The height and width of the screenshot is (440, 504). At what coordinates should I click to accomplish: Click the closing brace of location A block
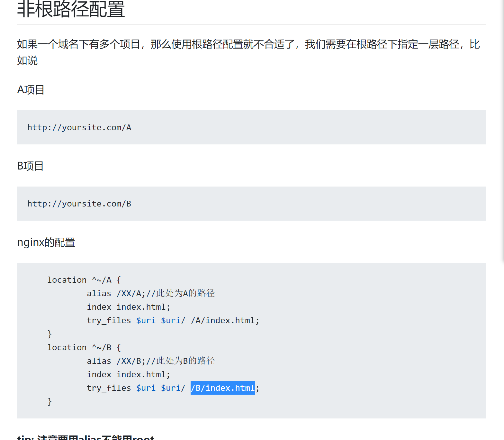(50, 334)
